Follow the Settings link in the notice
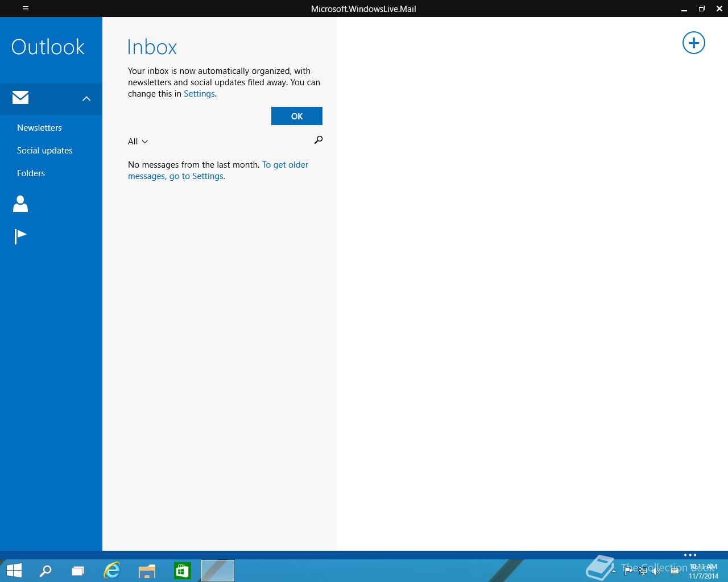728x582 pixels. [199, 94]
